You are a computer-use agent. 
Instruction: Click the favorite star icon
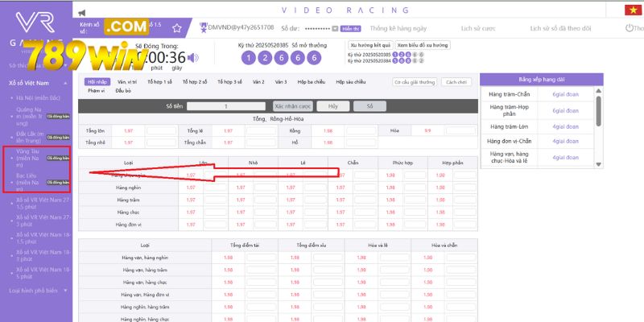click(x=178, y=27)
